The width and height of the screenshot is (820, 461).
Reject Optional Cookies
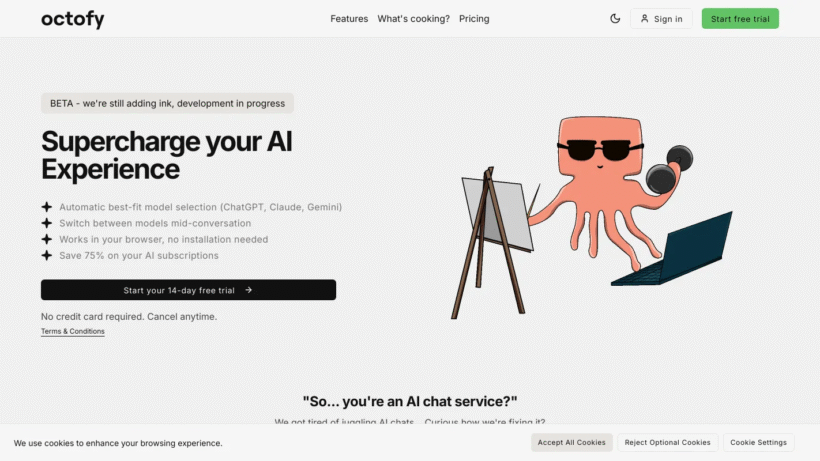tap(667, 442)
